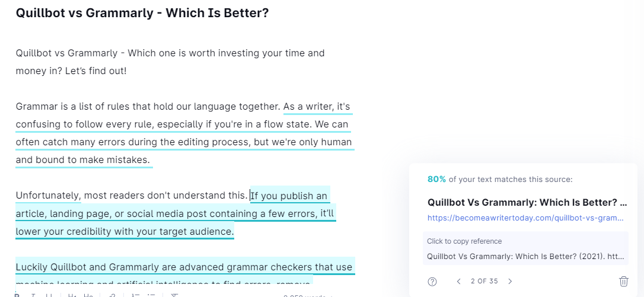Toggle bold formatting in bottom toolbar
The height and width of the screenshot is (297, 644).
pos(17,295)
